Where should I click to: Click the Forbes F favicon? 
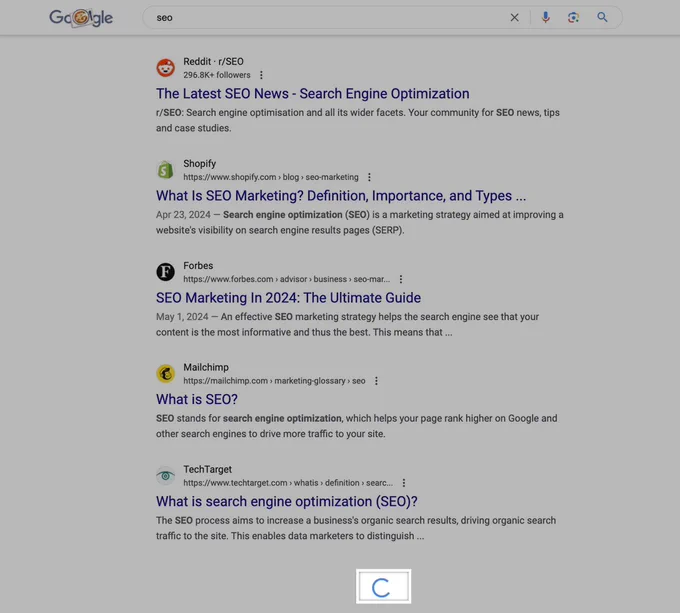pyautogui.click(x=166, y=272)
